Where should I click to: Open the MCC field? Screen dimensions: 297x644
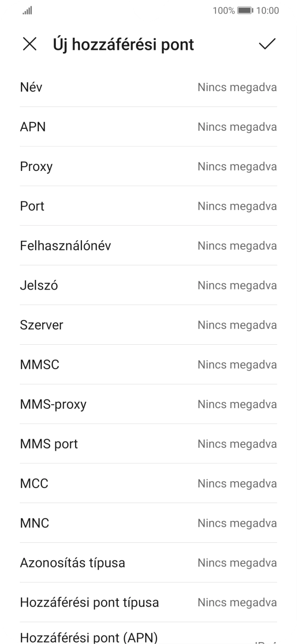click(148, 483)
